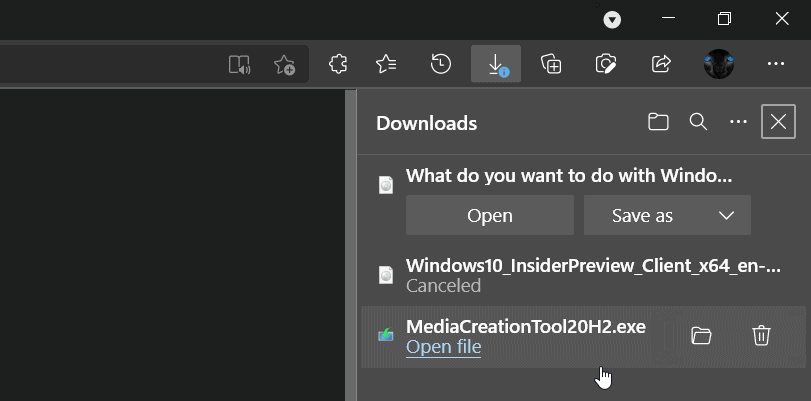811x401 pixels.
Task: Start the Web capture screenshot tool
Action: [606, 64]
